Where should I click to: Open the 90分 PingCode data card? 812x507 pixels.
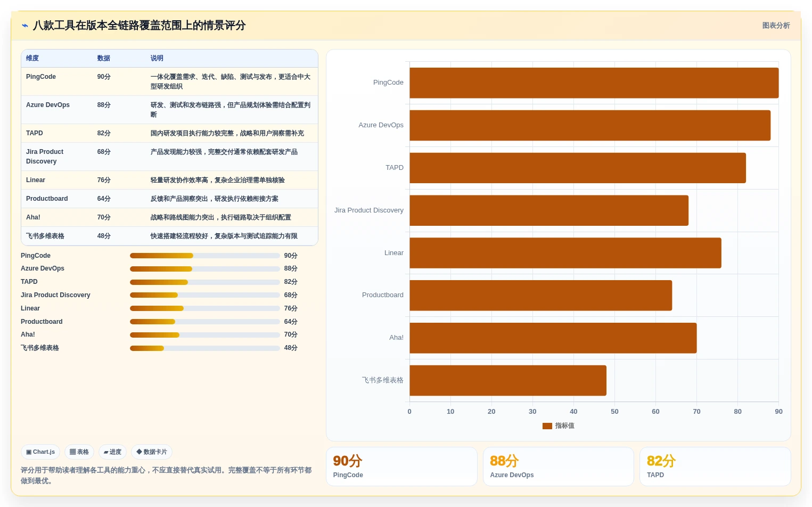401,467
